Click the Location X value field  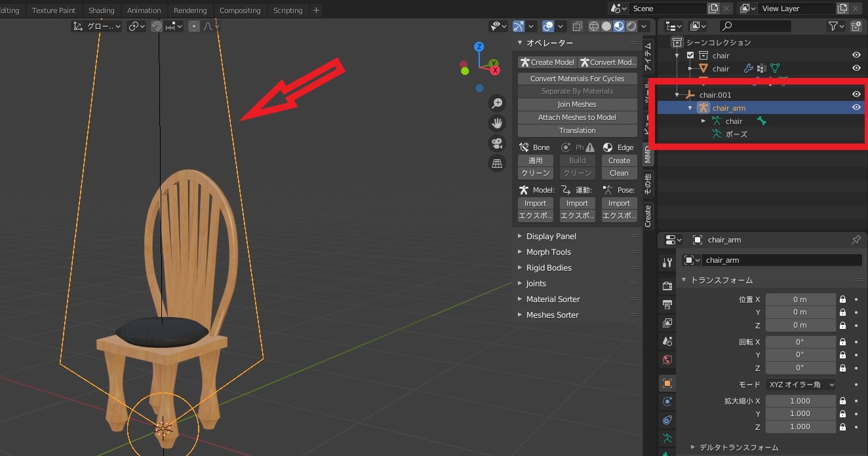pos(800,299)
